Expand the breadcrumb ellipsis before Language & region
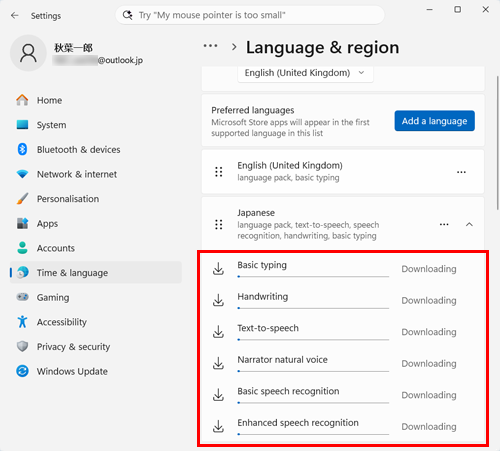The height and width of the screenshot is (451, 500). [x=210, y=46]
